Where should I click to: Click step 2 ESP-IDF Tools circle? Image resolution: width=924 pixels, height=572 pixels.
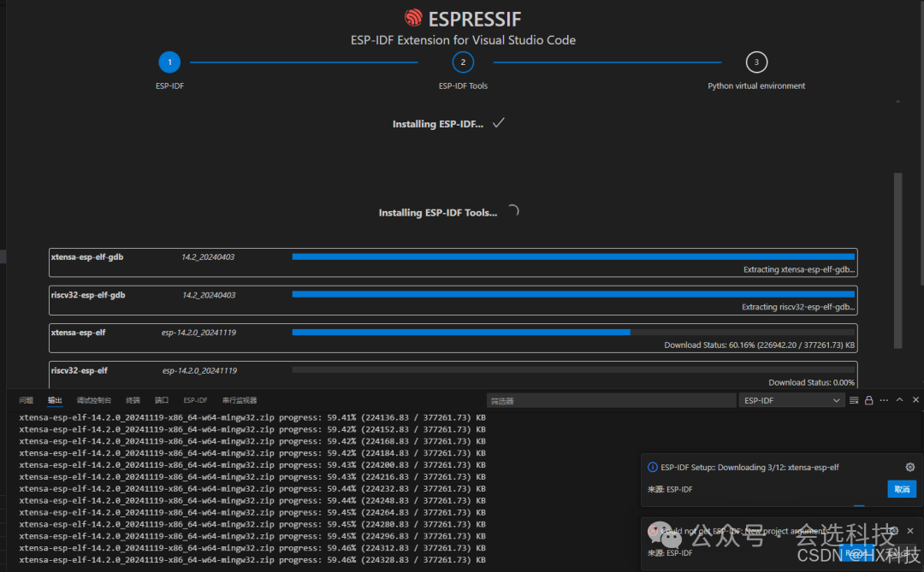click(463, 62)
